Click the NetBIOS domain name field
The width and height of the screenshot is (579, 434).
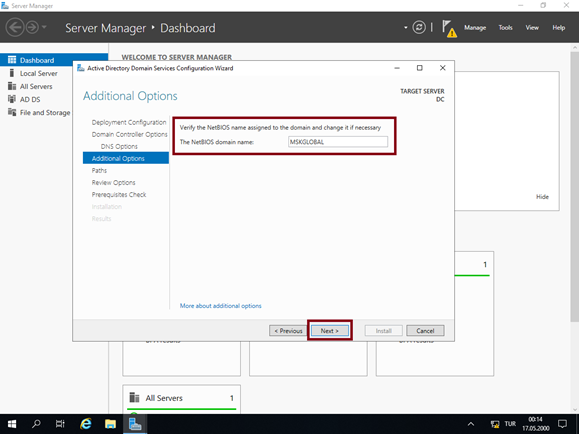(x=338, y=142)
